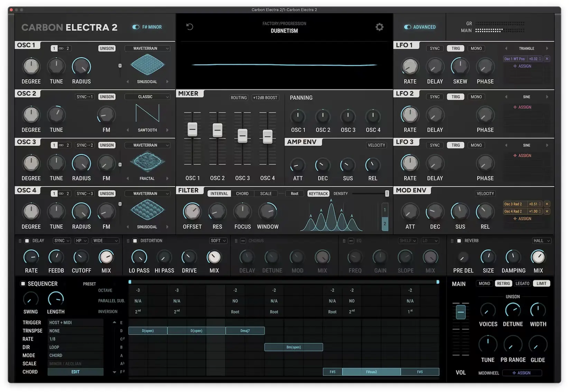Open the EQ SHELF dropdown
Viewport: 569px width, 392px height.
click(x=408, y=241)
